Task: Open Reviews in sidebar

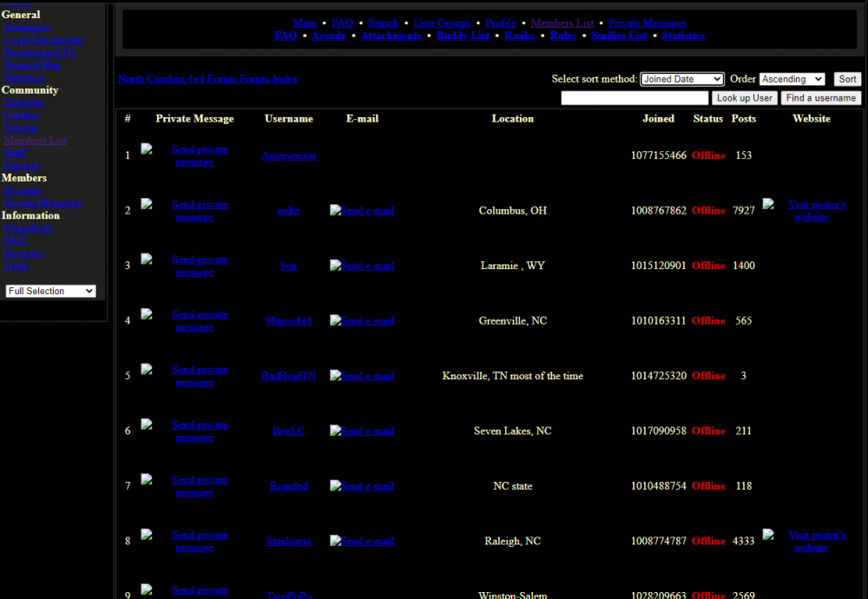Action: click(x=23, y=253)
